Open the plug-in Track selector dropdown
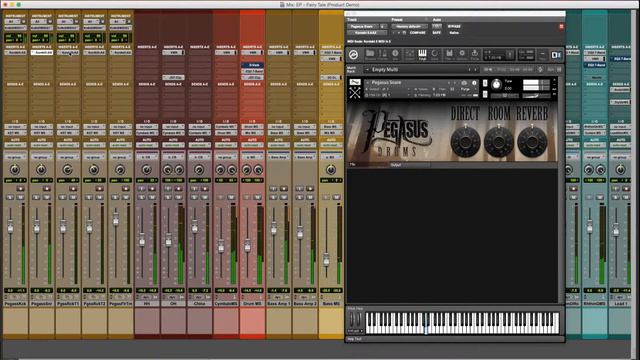 point(363,27)
